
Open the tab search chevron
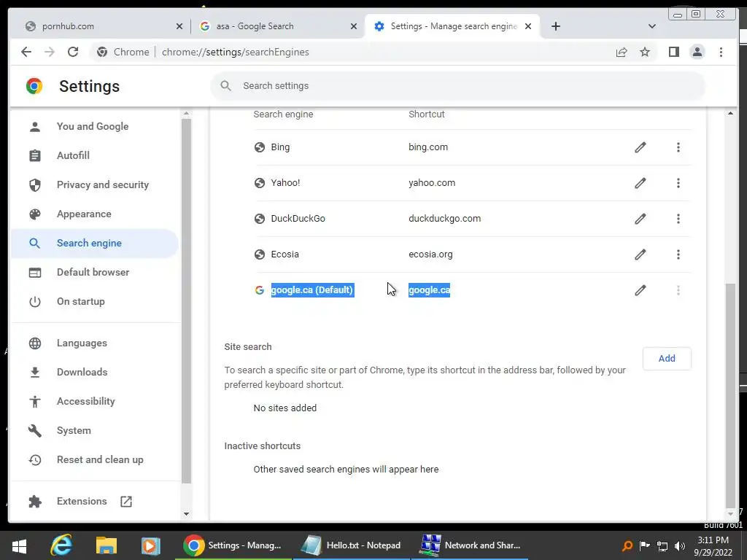coord(652,26)
